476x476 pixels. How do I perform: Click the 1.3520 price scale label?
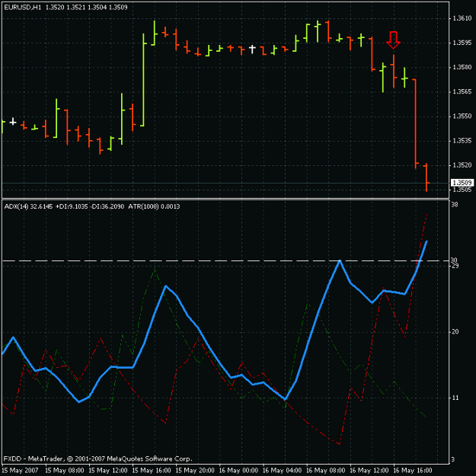[462, 165]
